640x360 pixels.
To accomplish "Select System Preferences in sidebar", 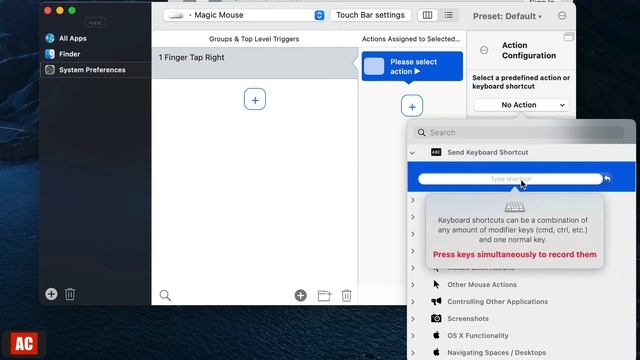I will [92, 70].
